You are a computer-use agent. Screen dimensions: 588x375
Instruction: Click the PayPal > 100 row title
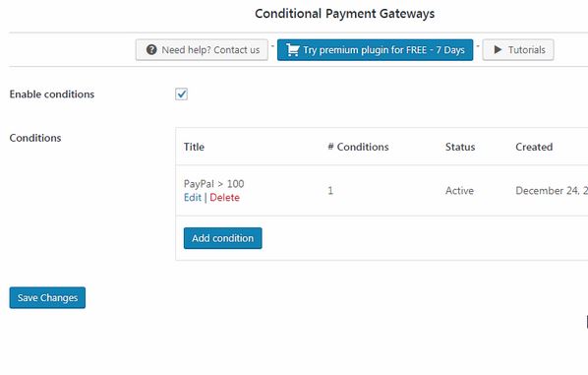[213, 183]
